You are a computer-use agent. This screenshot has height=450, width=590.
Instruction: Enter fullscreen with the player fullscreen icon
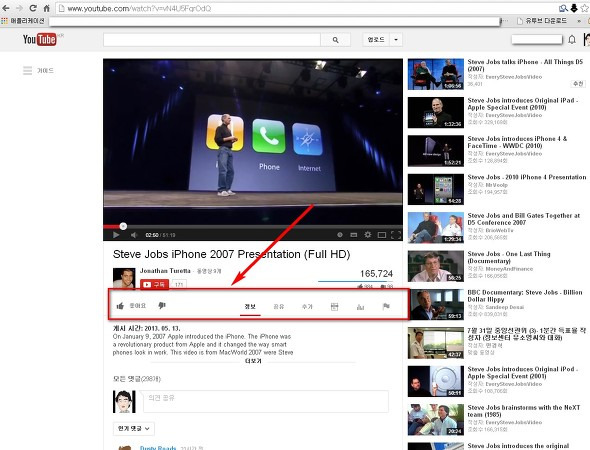396,235
